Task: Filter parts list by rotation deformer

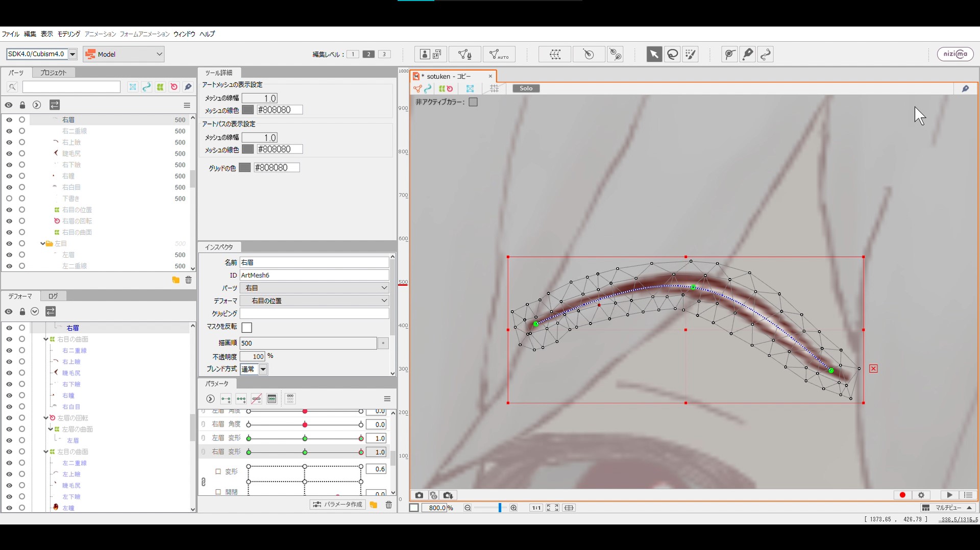Action: [174, 87]
